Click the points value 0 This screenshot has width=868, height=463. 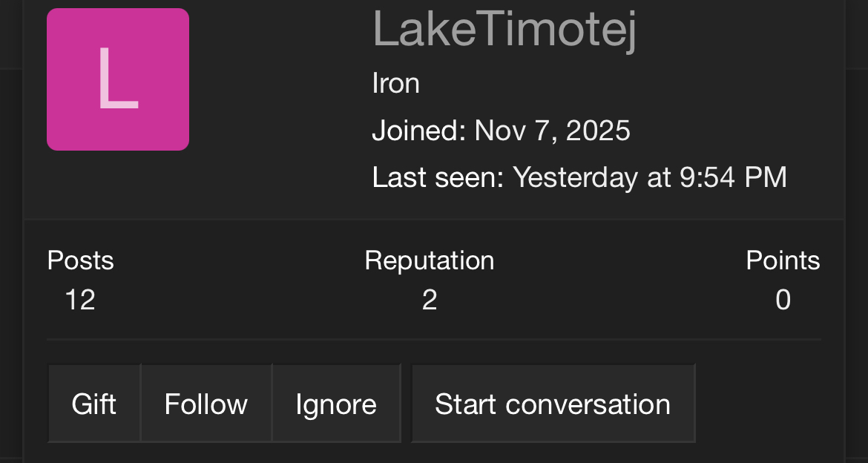coord(783,300)
